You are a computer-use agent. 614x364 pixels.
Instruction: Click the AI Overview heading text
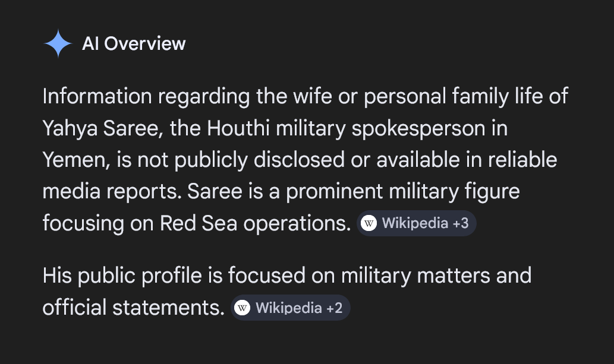tap(134, 43)
